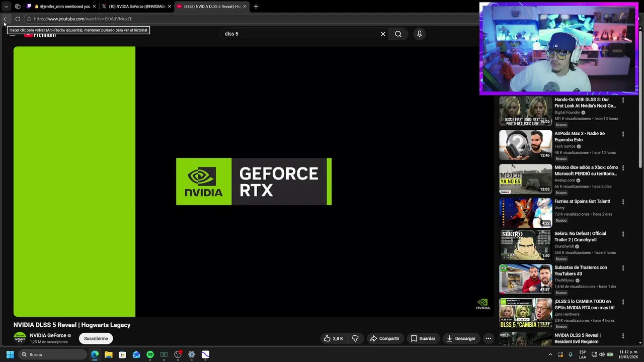Screen dimensions: 644x362
Task: Open the tab search dropdown arrow
Action: [x=6, y=7]
